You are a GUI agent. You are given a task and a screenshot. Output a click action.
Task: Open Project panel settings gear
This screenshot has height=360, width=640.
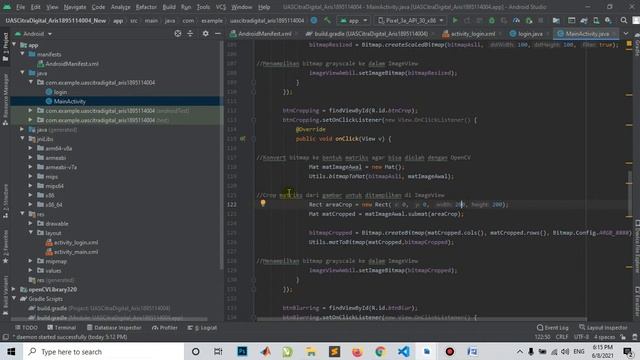pyautogui.click(x=205, y=34)
